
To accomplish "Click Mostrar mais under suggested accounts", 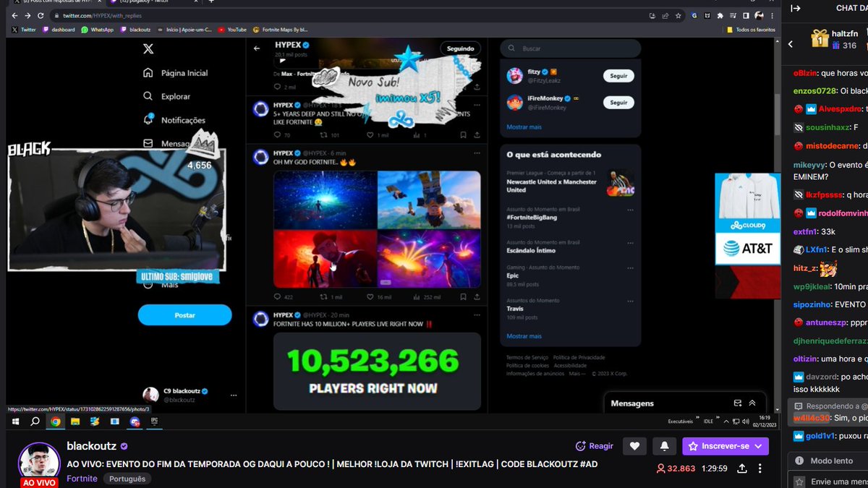I will (x=524, y=127).
